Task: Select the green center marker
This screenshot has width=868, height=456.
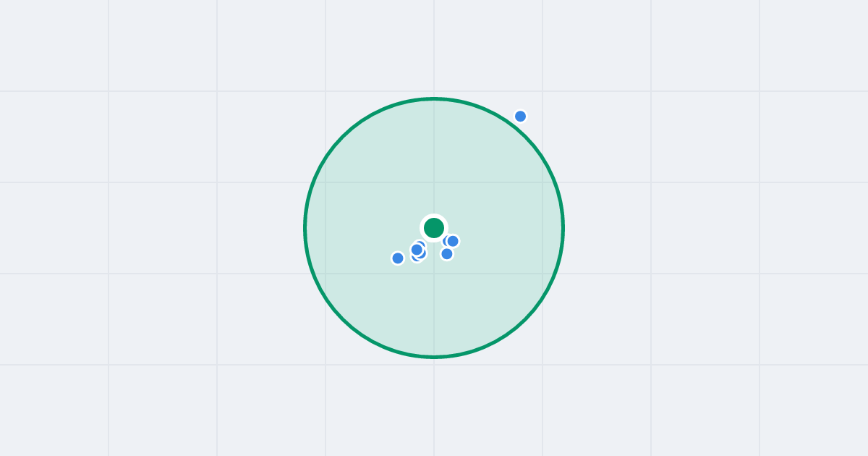Action: tap(434, 228)
